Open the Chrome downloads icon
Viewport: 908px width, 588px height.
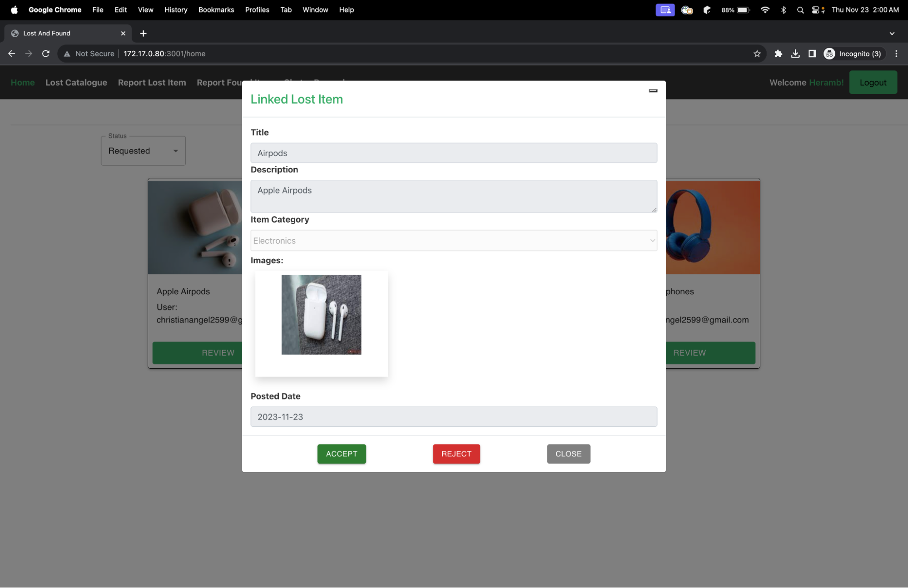(795, 54)
